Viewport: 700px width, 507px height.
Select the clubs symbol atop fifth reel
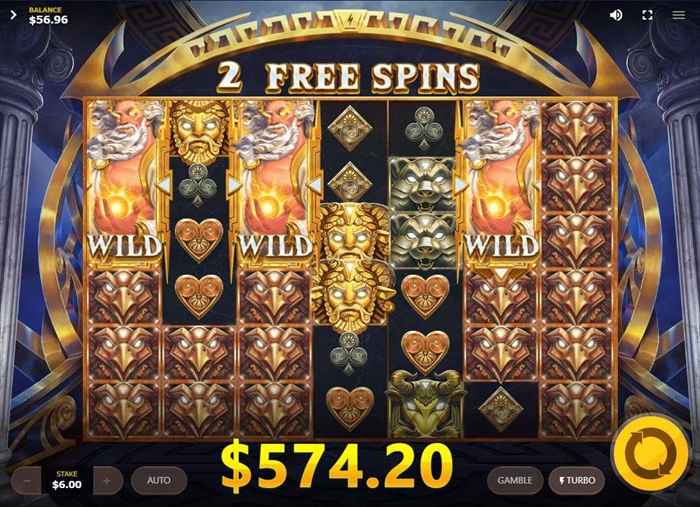(424, 127)
